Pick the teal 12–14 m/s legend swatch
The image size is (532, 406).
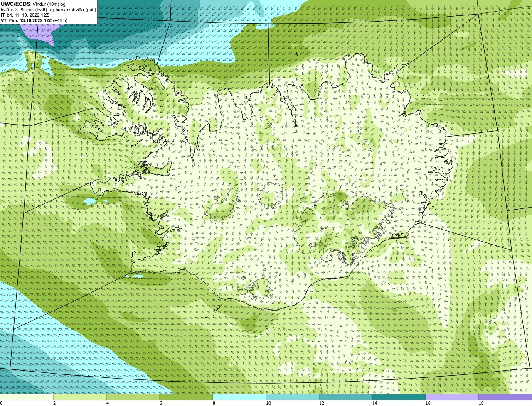[x=346, y=397]
